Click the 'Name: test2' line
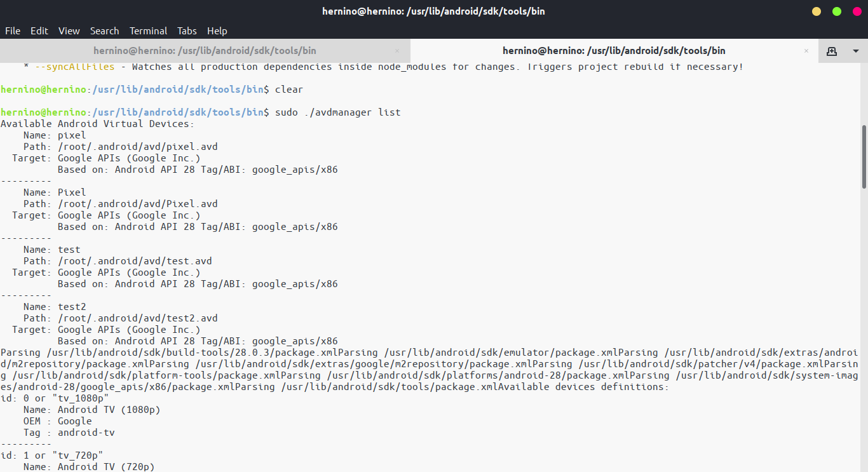This screenshot has width=868, height=472. pyautogui.click(x=55, y=307)
